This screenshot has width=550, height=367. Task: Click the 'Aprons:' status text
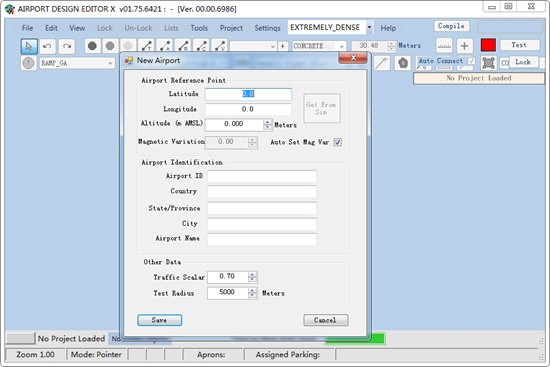(x=211, y=355)
